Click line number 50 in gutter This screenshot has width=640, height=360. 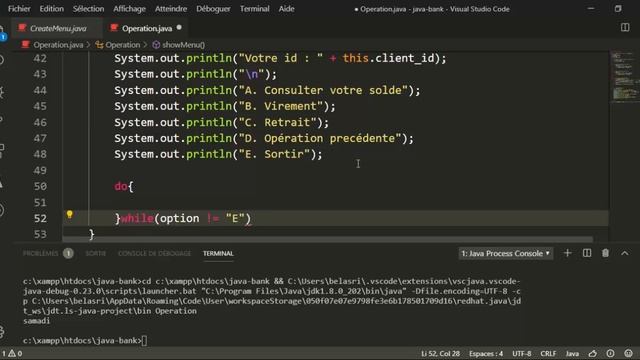[40, 187]
